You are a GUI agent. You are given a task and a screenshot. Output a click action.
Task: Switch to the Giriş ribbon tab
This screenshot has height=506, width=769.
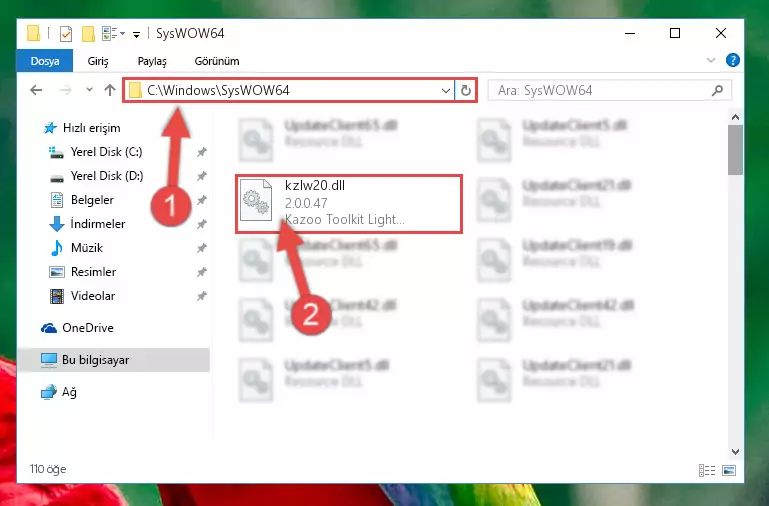(98, 61)
